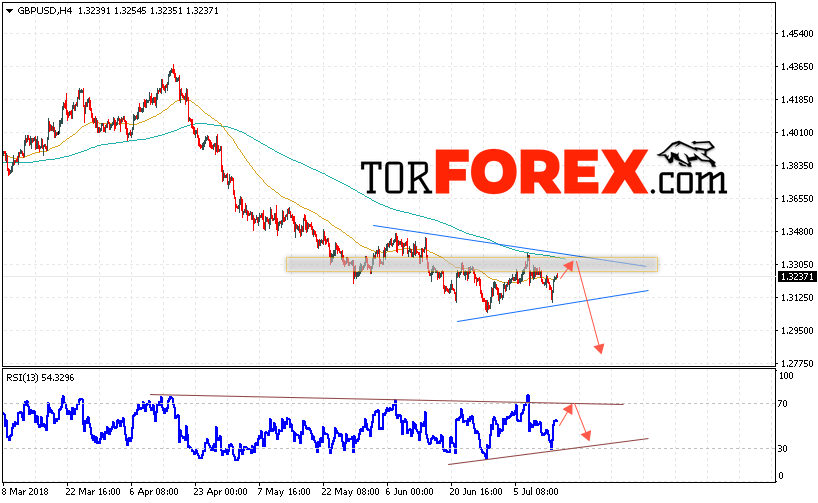Click RSI scale level 100

(786, 376)
